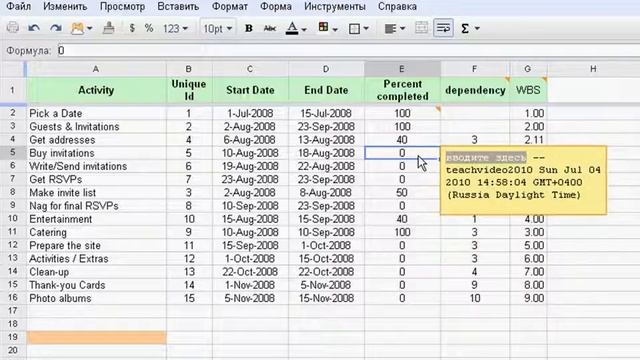Toggle strikethrough text formatting

270,28
